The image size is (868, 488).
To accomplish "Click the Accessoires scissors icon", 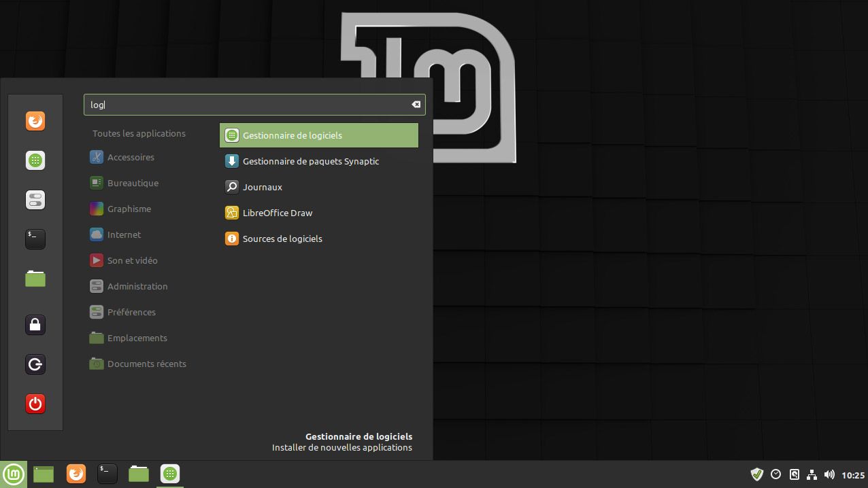I will [x=97, y=157].
